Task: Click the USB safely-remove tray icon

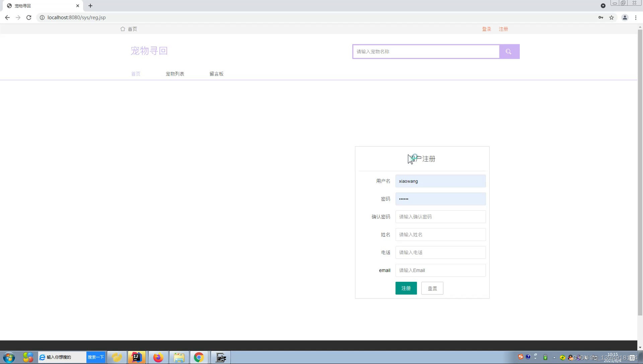Action: click(545, 357)
